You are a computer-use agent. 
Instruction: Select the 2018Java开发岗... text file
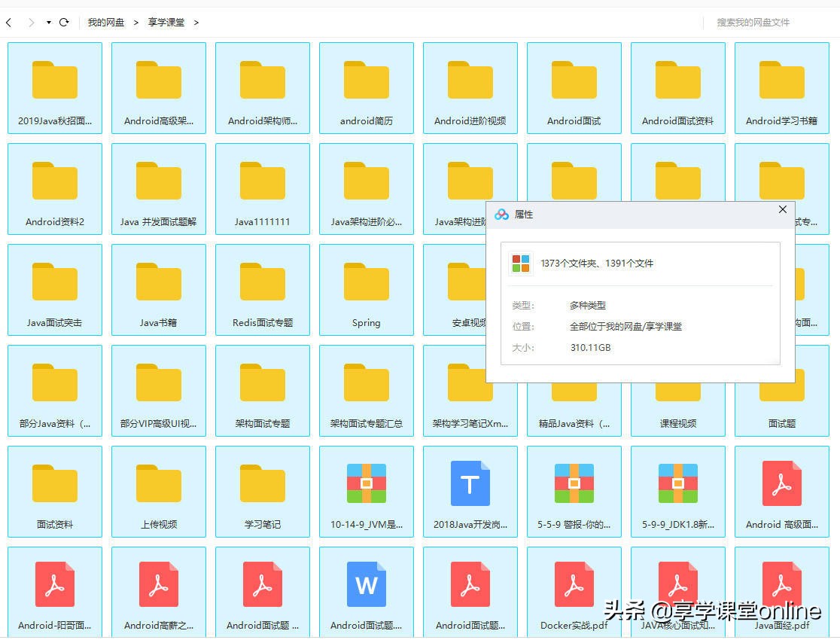click(x=470, y=492)
